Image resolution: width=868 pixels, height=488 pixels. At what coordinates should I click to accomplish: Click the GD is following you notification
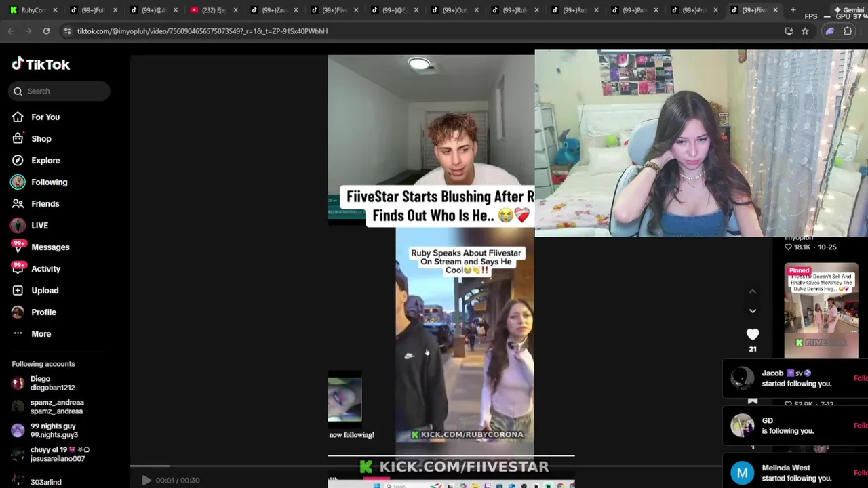point(795,426)
